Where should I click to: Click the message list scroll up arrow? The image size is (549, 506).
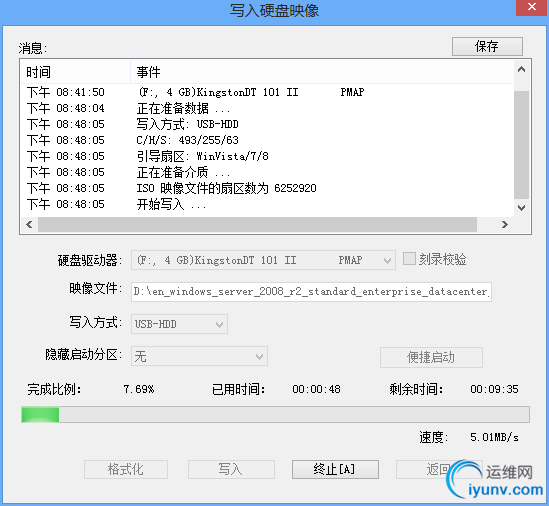tap(521, 69)
